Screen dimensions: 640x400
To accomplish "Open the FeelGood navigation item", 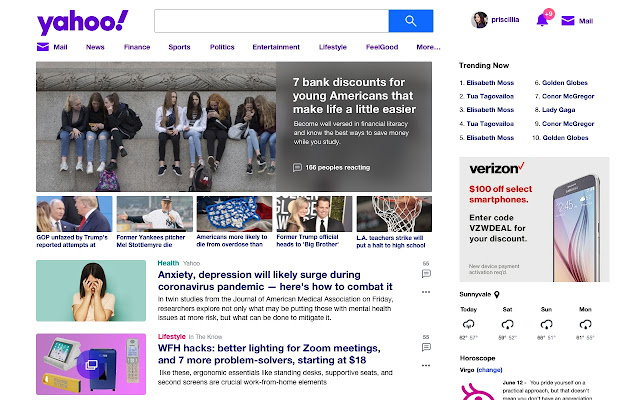I will (382, 47).
